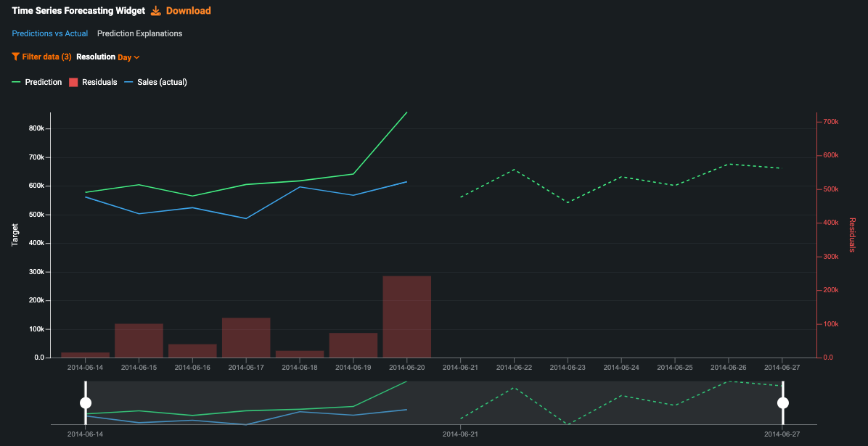The height and width of the screenshot is (446, 868).
Task: Click the red Residuals legend swatch
Action: click(73, 82)
